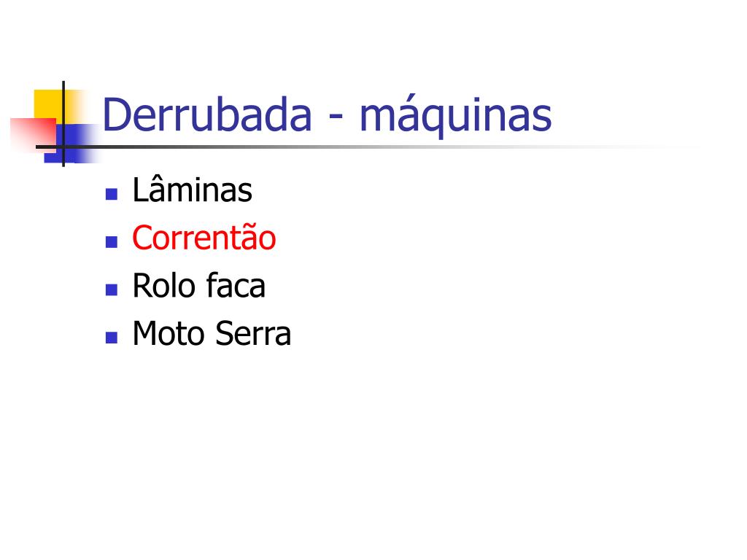Click the blue bullet marker beside Moto Serra

coord(112,338)
